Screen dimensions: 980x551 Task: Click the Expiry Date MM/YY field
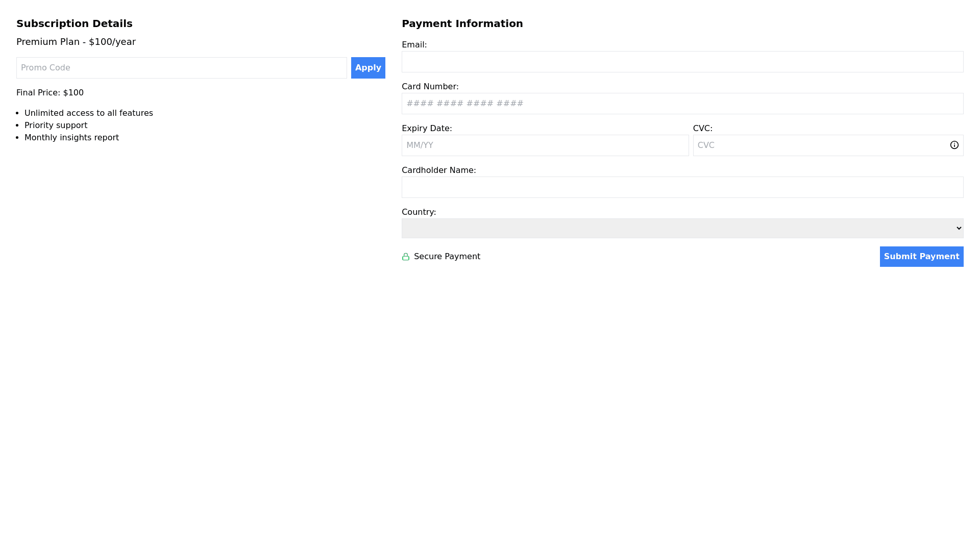pyautogui.click(x=545, y=145)
